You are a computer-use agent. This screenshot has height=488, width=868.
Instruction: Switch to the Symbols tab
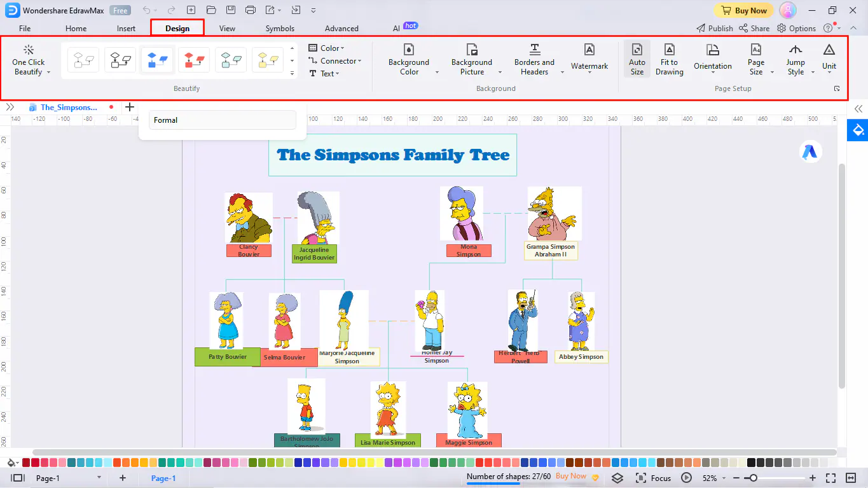[280, 29]
